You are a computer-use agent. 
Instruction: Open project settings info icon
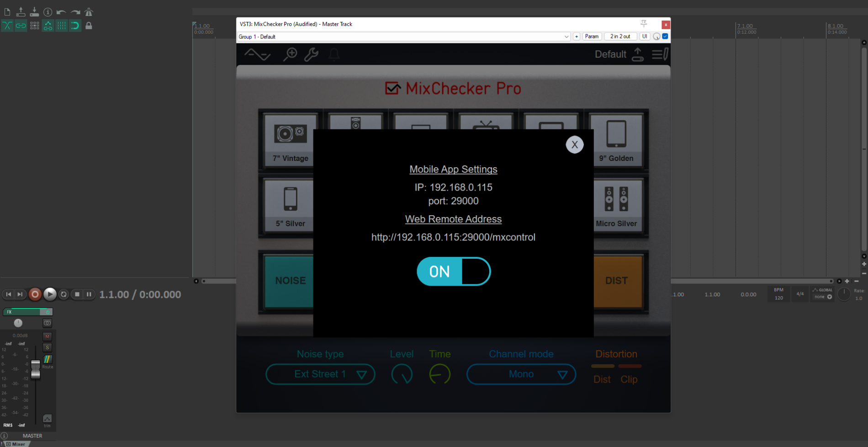click(x=48, y=12)
